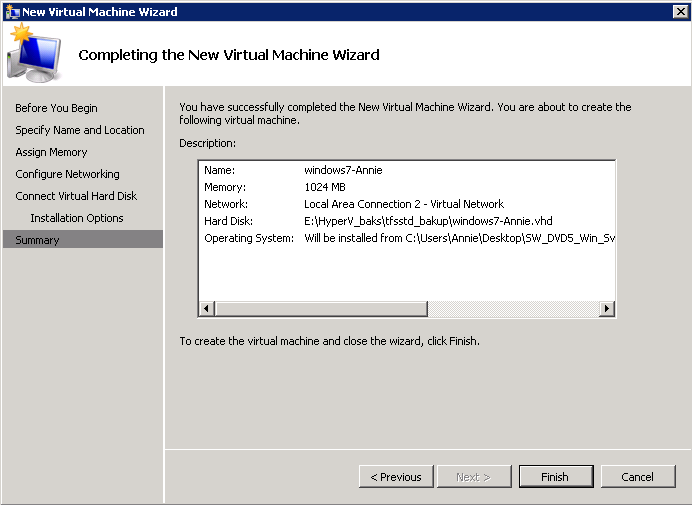This screenshot has width=692, height=505.
Task: Open the Specify Name and Location step
Action: (x=80, y=130)
